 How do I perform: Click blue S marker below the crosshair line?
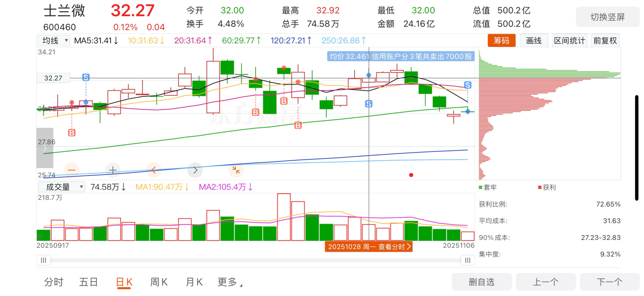(x=369, y=104)
